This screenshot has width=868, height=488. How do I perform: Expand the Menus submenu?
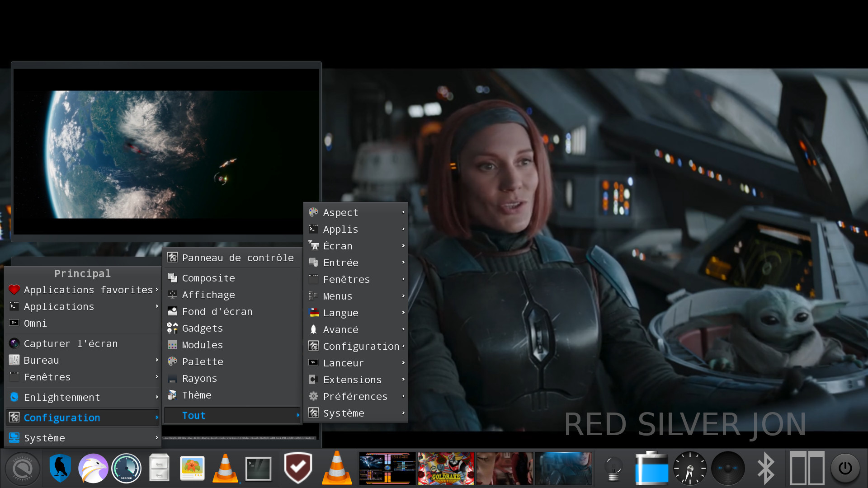356,296
